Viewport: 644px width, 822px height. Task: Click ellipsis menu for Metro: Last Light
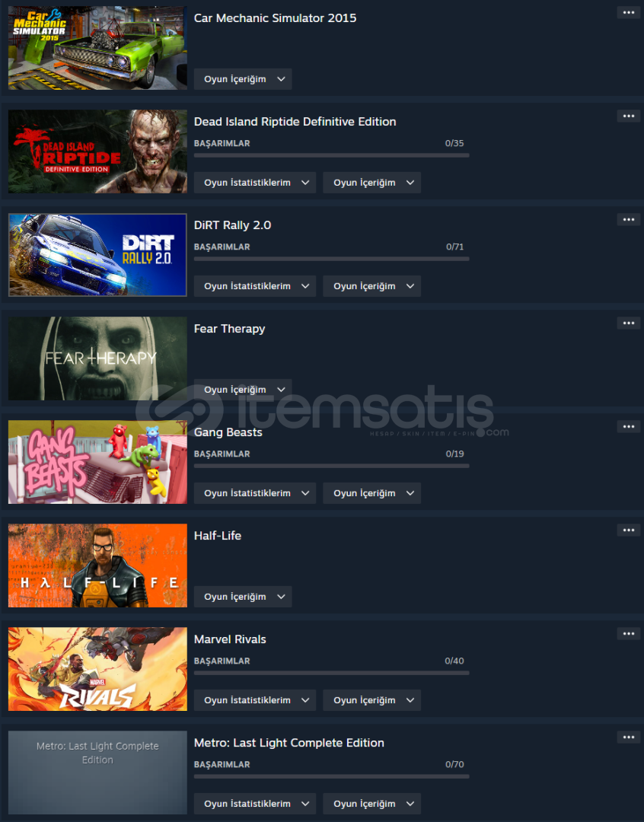pyautogui.click(x=628, y=737)
